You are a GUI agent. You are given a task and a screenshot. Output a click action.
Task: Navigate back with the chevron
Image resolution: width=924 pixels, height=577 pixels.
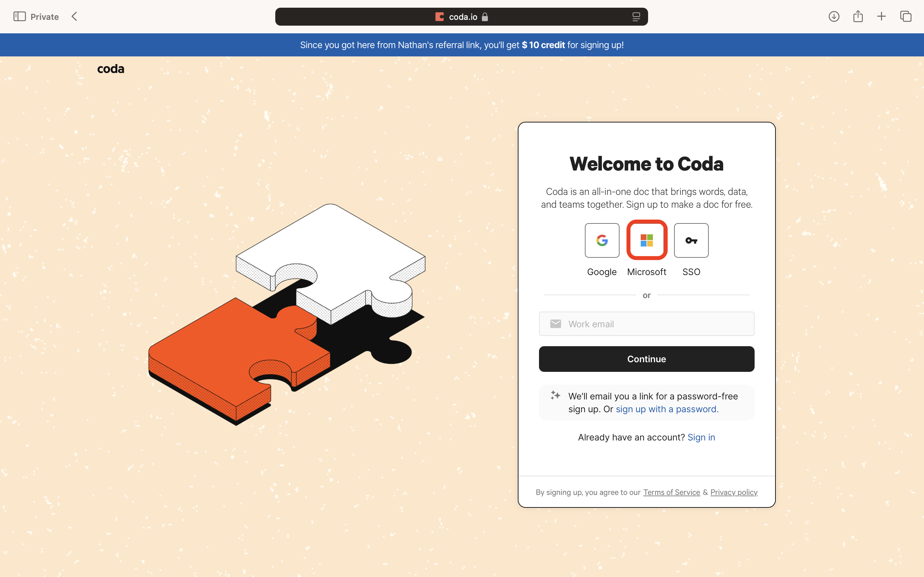coord(74,16)
